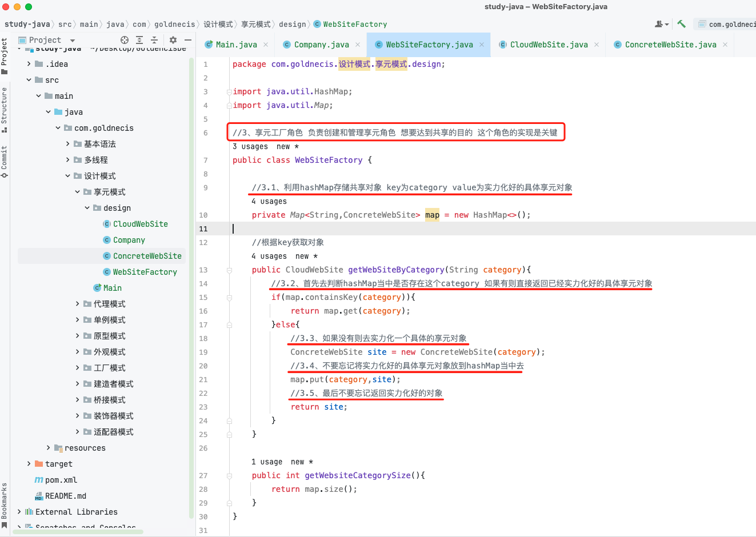Select WebSiteFactory in the project tree

pyautogui.click(x=145, y=272)
